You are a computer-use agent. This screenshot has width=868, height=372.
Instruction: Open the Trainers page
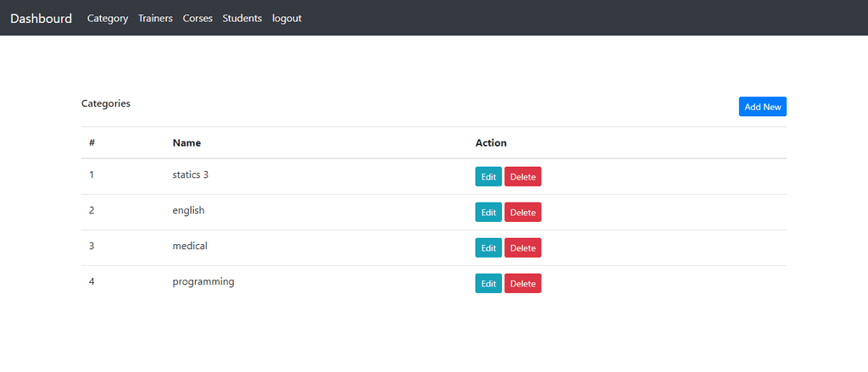coord(156,19)
